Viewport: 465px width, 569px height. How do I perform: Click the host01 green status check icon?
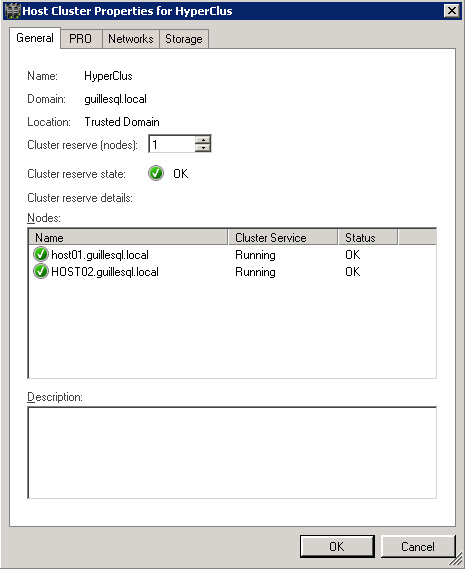41,254
